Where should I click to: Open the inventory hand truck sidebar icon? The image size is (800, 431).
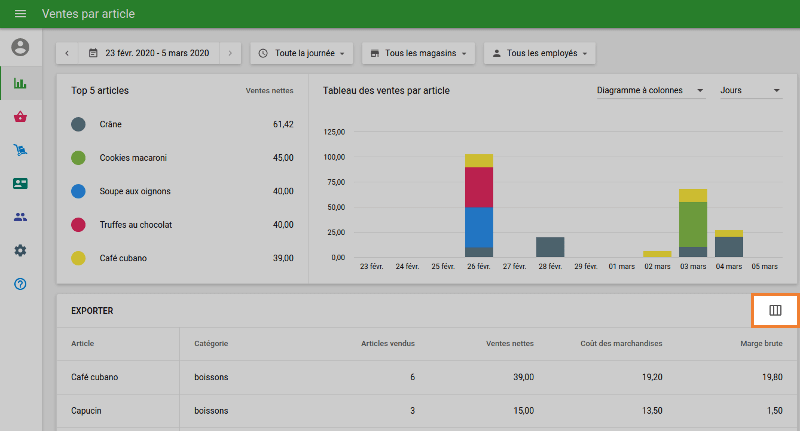[20, 151]
